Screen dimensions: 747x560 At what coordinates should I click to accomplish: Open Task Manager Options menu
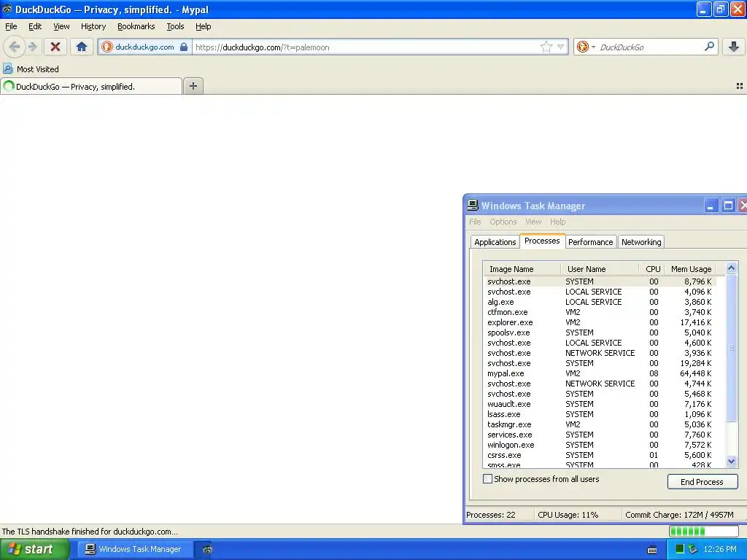503,222
